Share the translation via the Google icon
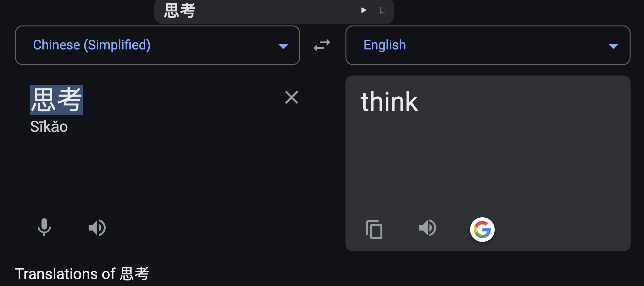This screenshot has width=644, height=286. pos(482,229)
